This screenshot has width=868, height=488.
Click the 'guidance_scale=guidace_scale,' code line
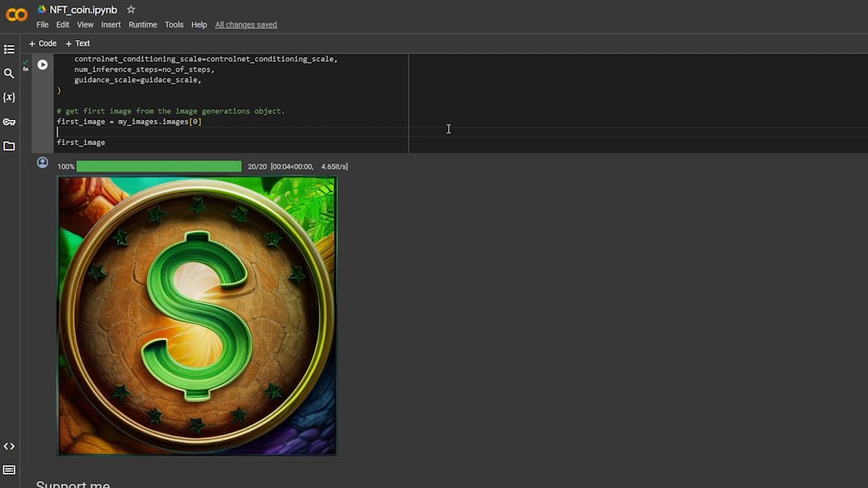pos(138,79)
